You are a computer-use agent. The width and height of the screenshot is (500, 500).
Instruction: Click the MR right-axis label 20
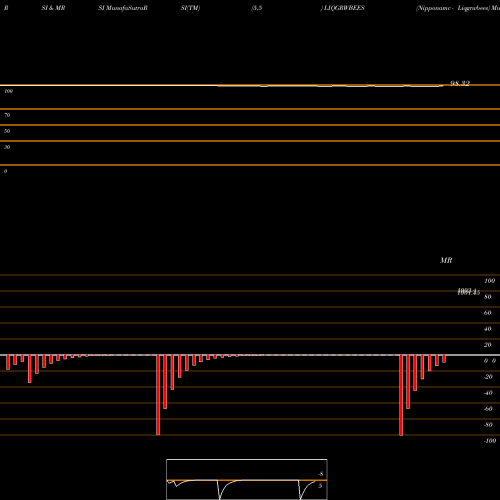(x=487, y=345)
